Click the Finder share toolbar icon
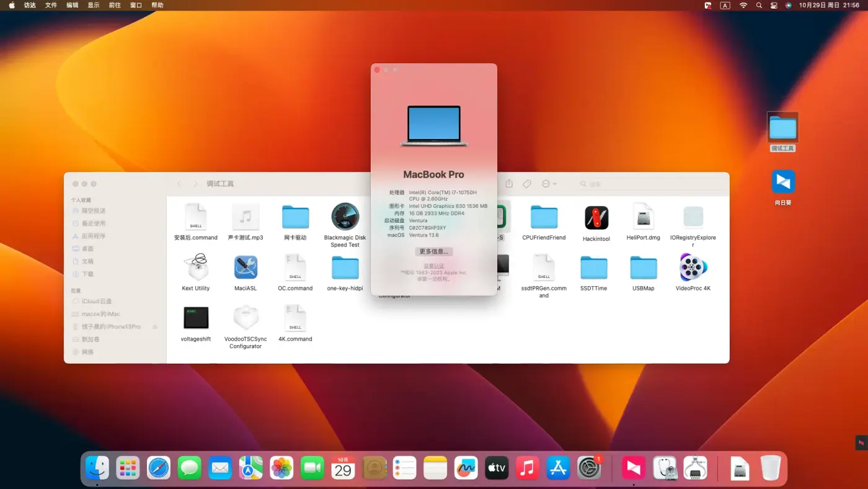Viewport: 868px width, 489px height. [509, 184]
